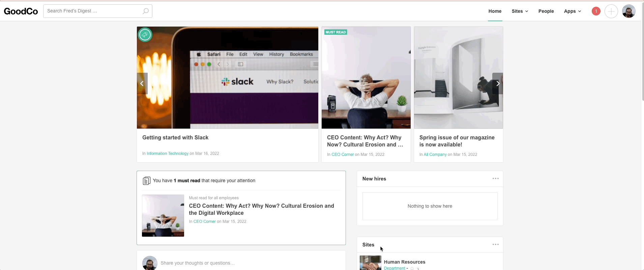The width and height of the screenshot is (644, 270).
Task: Open the Spring magazine issue thumbnail
Action: [x=458, y=77]
